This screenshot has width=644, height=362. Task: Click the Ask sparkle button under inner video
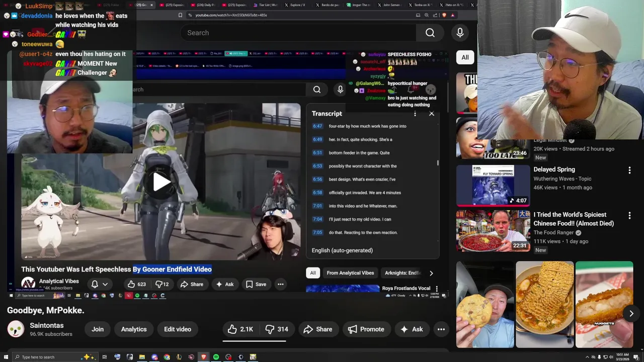[224, 284]
